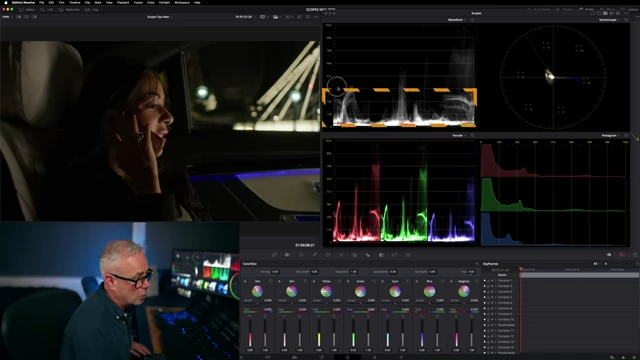Select the highlighted ColorSlice palette icon
The height and width of the screenshot is (360, 640).
click(x=287, y=255)
